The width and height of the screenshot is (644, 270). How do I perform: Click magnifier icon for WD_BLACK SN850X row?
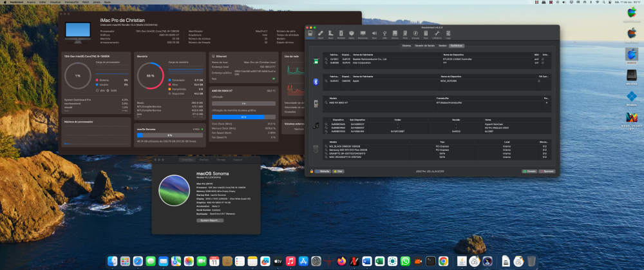point(326,146)
